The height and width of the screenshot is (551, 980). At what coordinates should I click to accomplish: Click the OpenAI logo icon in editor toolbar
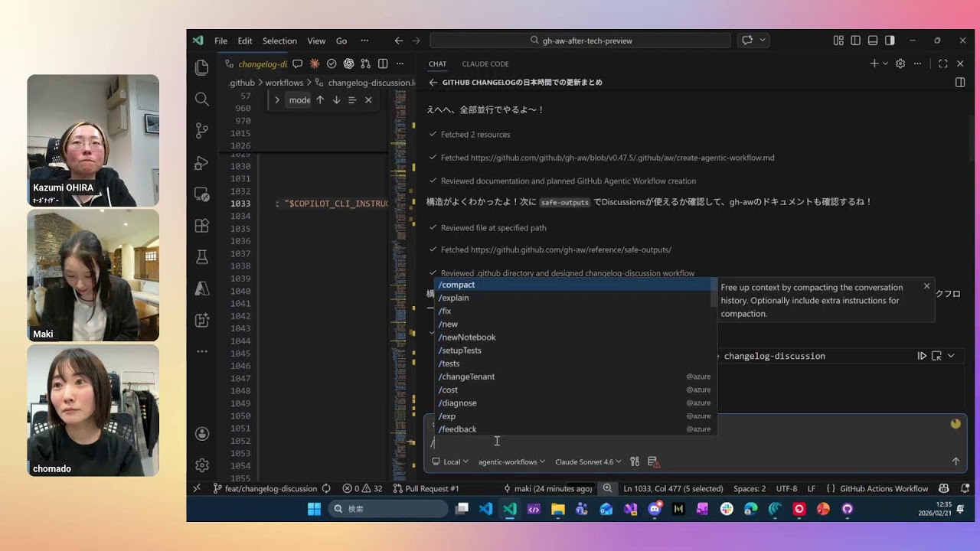point(348,64)
